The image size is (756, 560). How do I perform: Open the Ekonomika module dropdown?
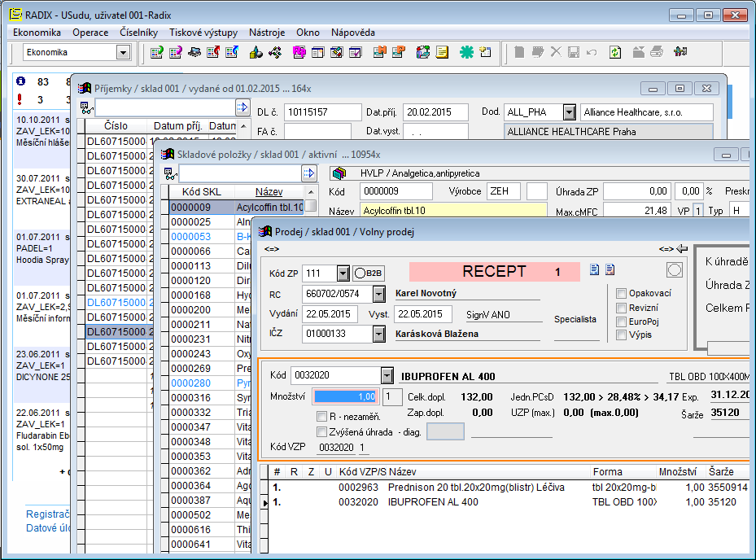(x=123, y=52)
